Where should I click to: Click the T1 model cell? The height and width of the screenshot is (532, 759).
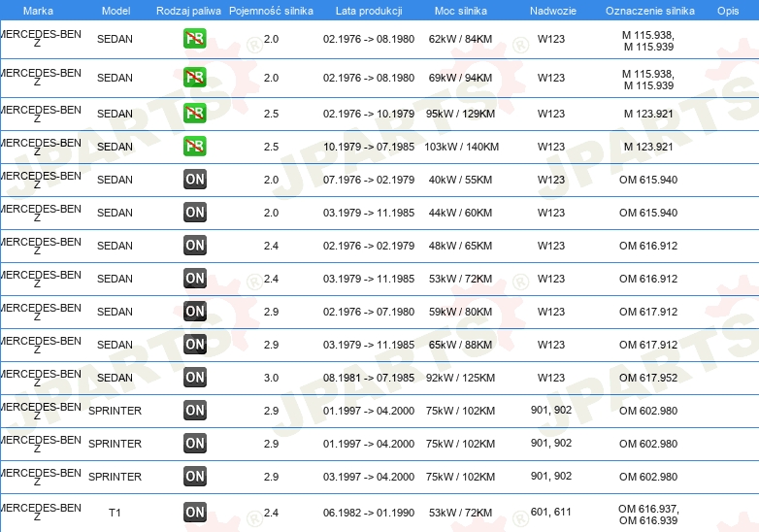coord(115,513)
